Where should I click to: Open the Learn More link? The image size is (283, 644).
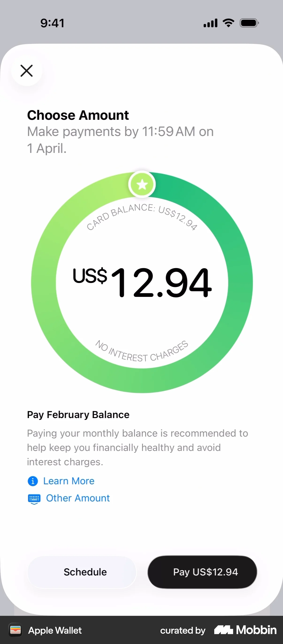69,481
